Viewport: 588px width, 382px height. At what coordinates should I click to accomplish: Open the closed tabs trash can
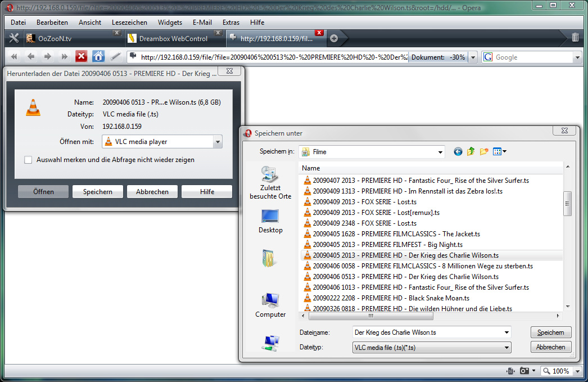[x=575, y=38]
